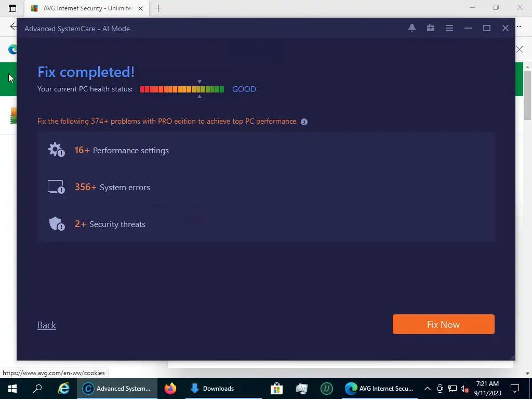Click the Security threats shield icon
532x399 pixels.
point(57,223)
